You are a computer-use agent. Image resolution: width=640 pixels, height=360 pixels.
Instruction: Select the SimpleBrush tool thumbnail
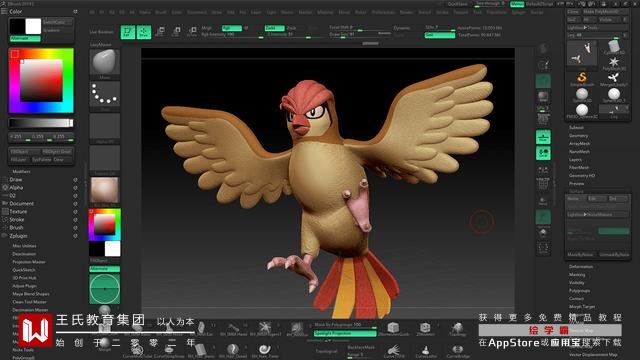point(582,78)
